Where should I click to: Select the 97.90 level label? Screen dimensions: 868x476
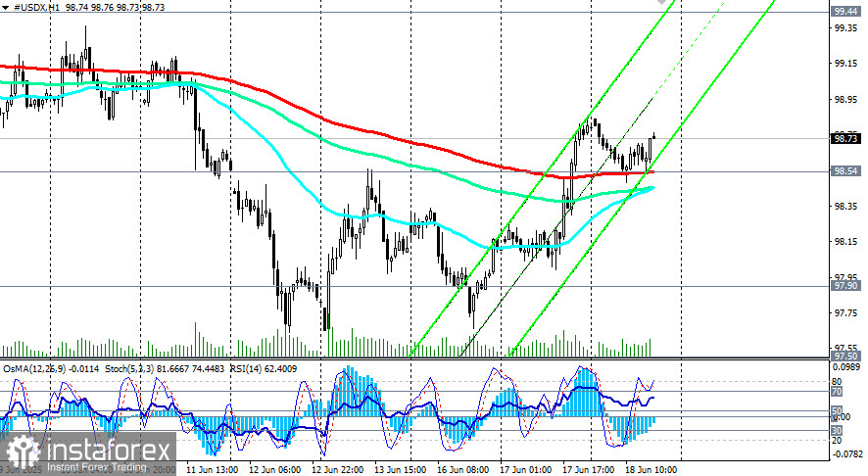click(x=845, y=286)
